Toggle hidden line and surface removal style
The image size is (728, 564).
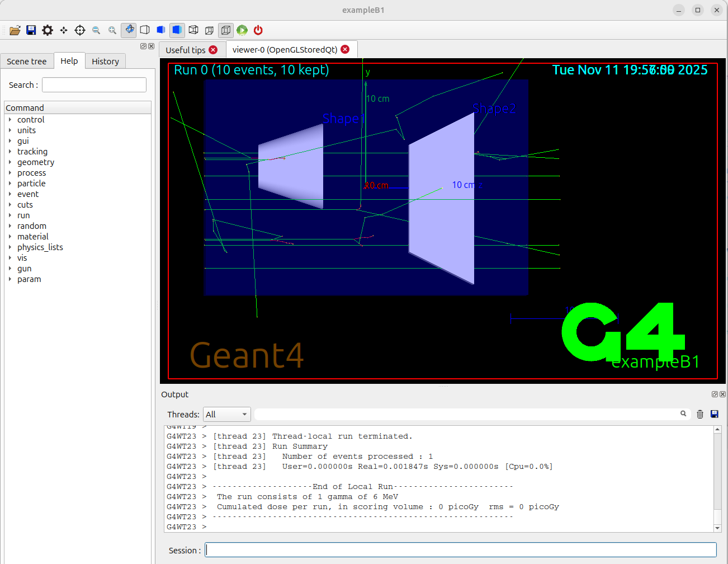tap(161, 30)
